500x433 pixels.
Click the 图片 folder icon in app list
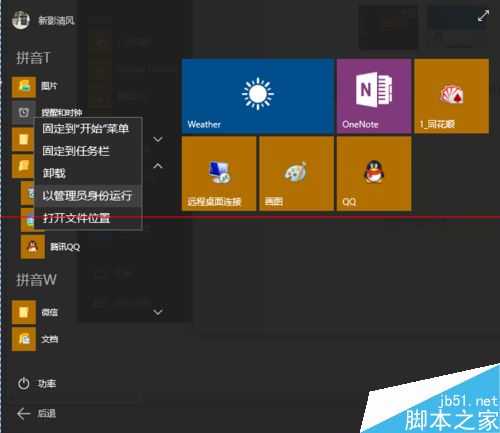pyautogui.click(x=24, y=87)
